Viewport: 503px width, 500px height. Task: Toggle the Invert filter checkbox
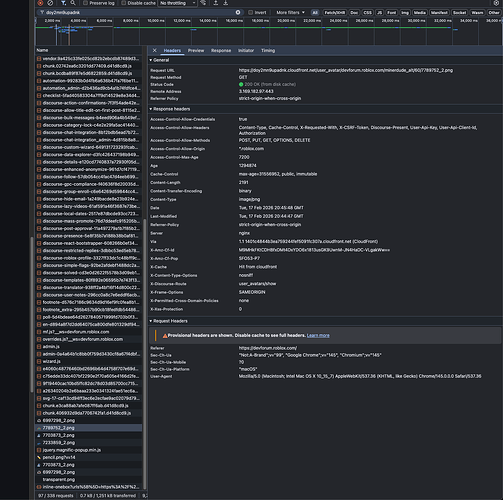[x=251, y=12]
